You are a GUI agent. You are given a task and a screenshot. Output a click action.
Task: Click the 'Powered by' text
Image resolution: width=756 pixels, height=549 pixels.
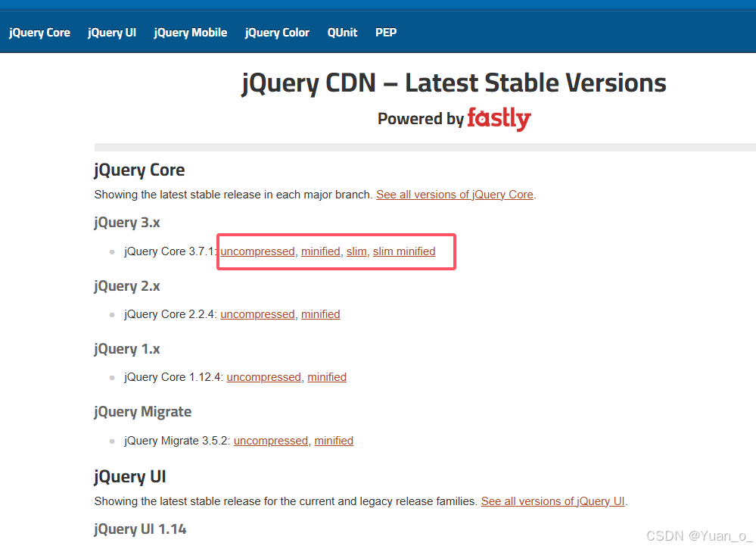[421, 119]
